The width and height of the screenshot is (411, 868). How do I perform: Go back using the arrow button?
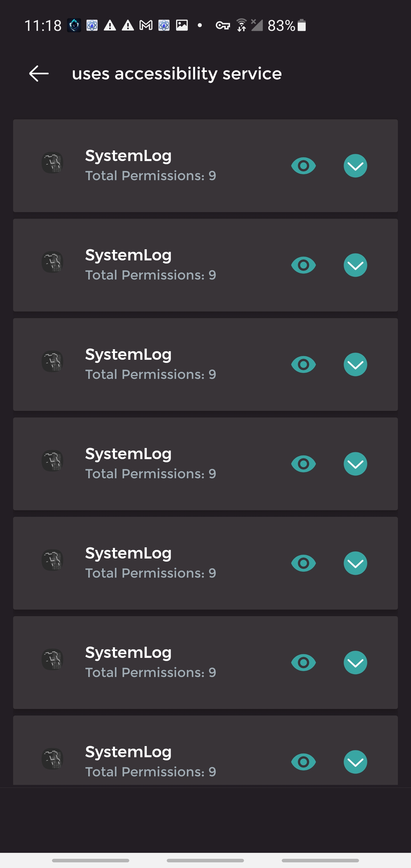(39, 73)
